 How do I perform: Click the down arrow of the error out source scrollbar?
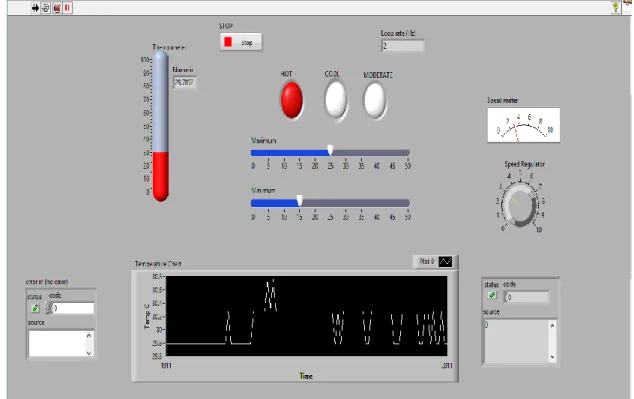point(552,357)
